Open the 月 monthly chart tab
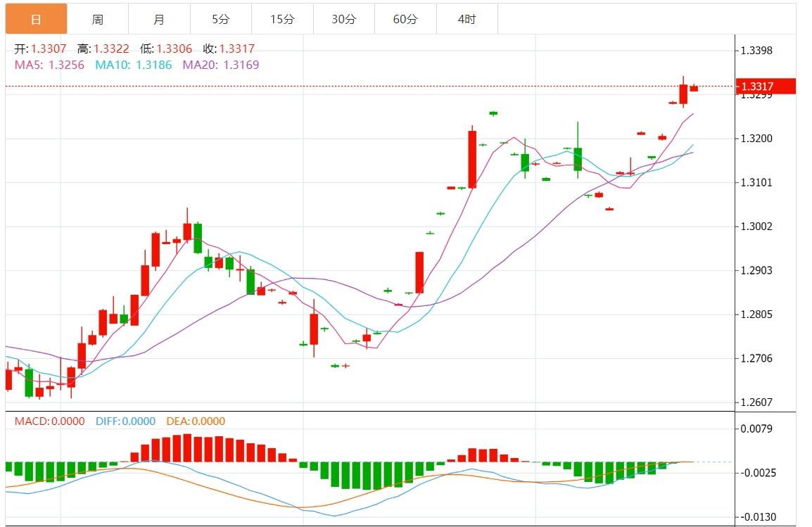This screenshot has width=812, height=527. point(159,19)
